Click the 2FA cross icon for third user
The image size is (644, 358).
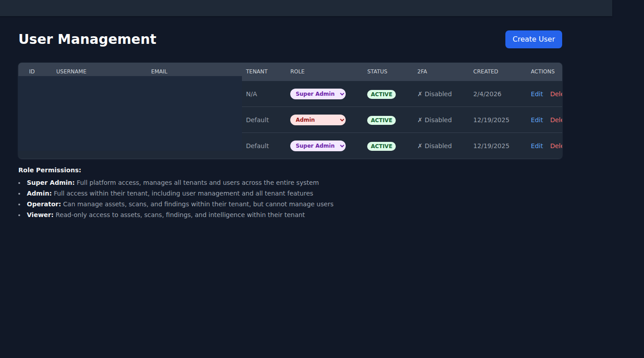[419, 146]
